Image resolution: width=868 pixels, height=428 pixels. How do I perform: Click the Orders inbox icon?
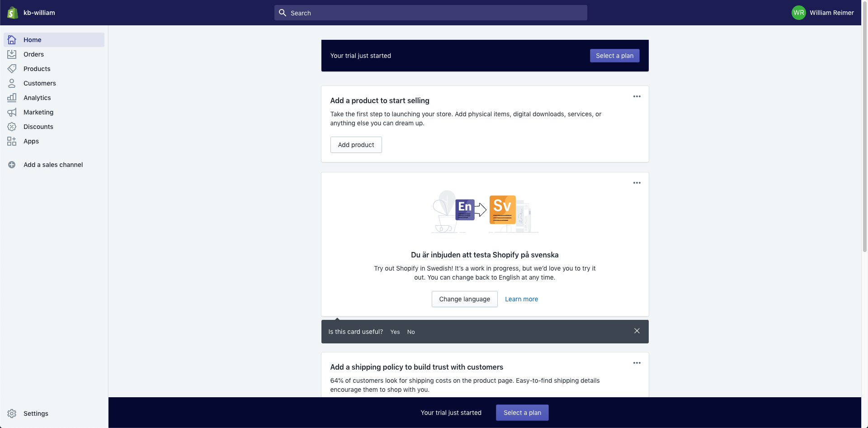[12, 54]
